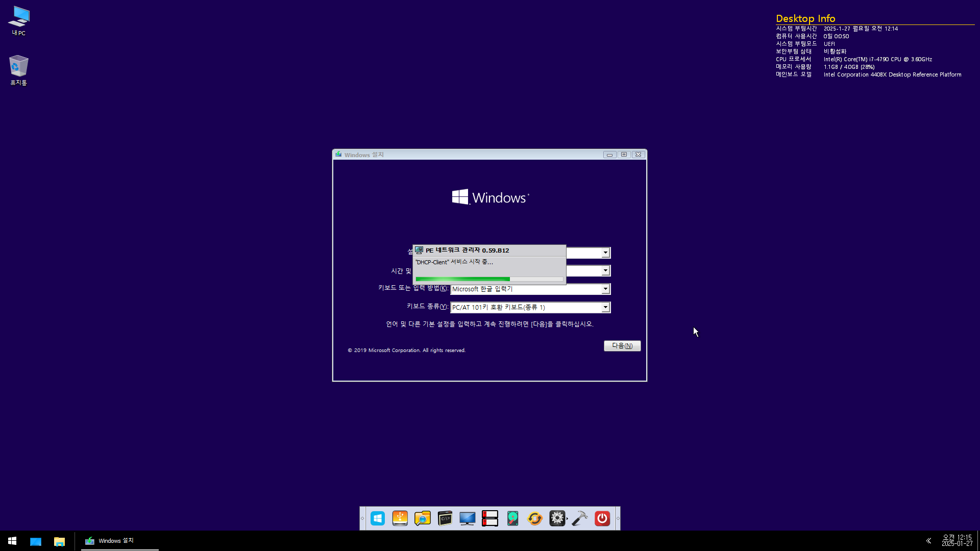Screen dimensions: 980x551
Task: Click the DHCP-Client progress bar
Action: (x=489, y=279)
